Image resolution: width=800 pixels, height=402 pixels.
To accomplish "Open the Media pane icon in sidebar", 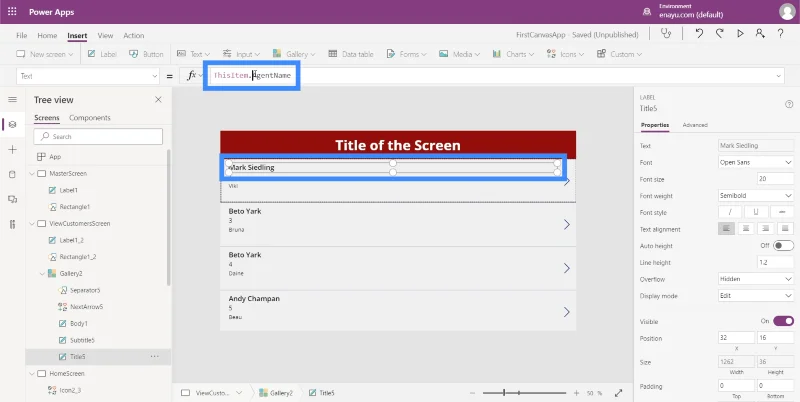I will (x=13, y=199).
